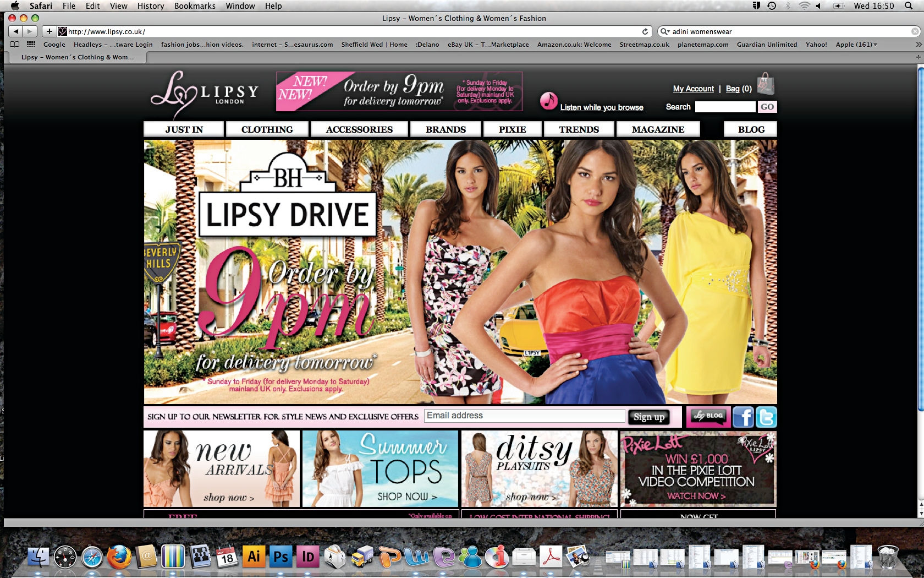Click Listen while you browse link
The width and height of the screenshot is (924, 578).
pyautogui.click(x=602, y=107)
